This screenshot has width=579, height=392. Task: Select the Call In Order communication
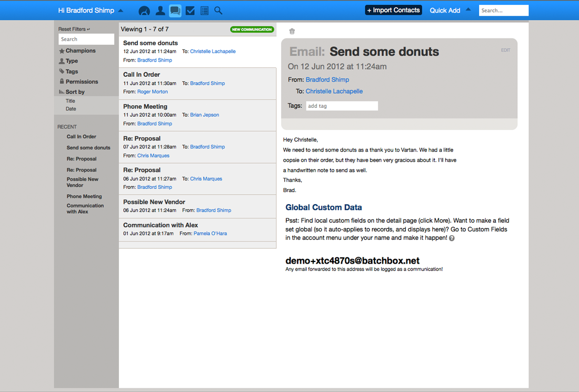(x=197, y=84)
